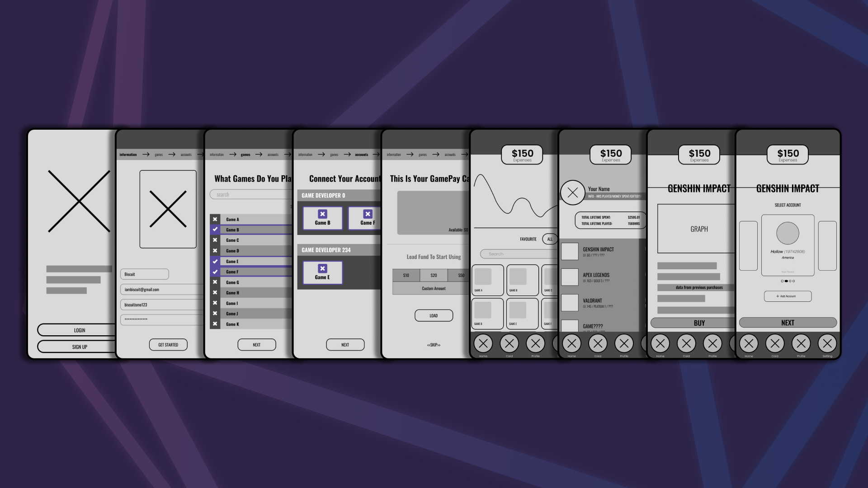Click the + Add Account button
The width and height of the screenshot is (868, 488).
coord(788,296)
